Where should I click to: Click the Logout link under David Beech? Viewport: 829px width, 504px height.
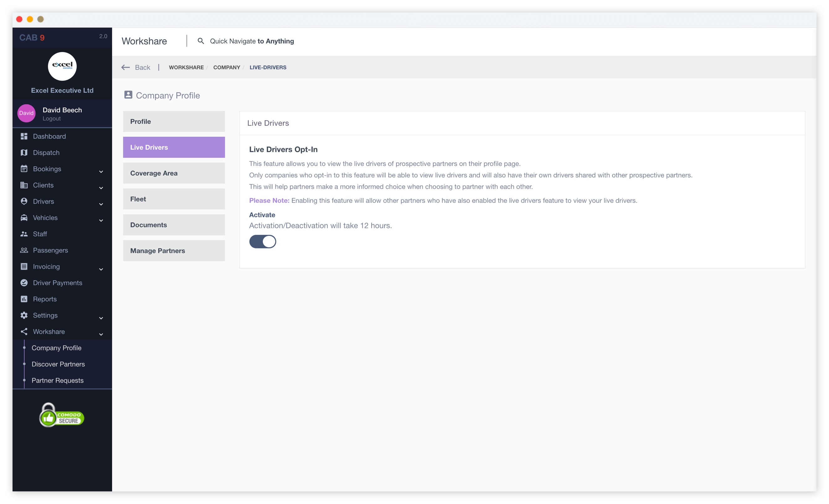(x=52, y=118)
